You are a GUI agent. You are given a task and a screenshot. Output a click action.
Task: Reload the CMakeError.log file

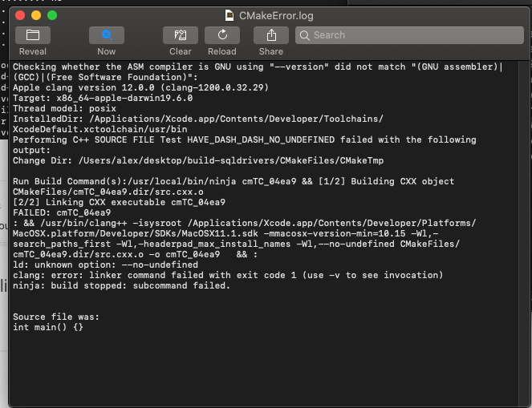click(222, 35)
